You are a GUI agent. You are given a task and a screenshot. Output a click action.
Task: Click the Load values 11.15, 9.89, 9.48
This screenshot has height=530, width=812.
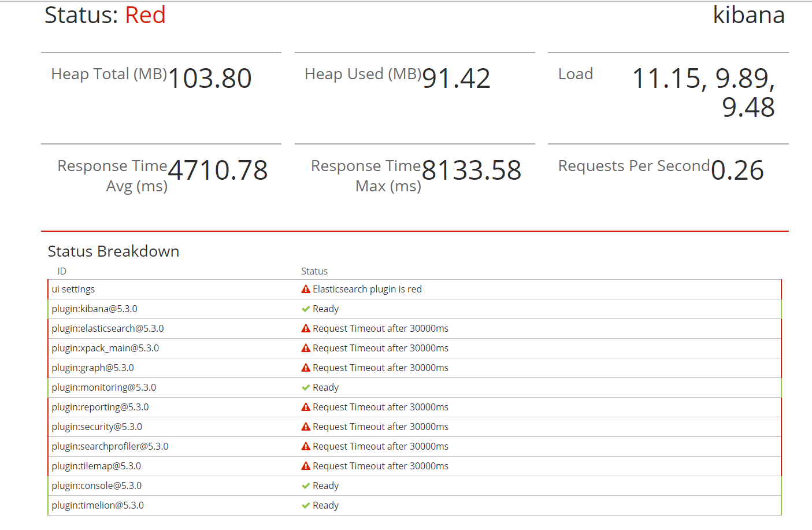704,92
